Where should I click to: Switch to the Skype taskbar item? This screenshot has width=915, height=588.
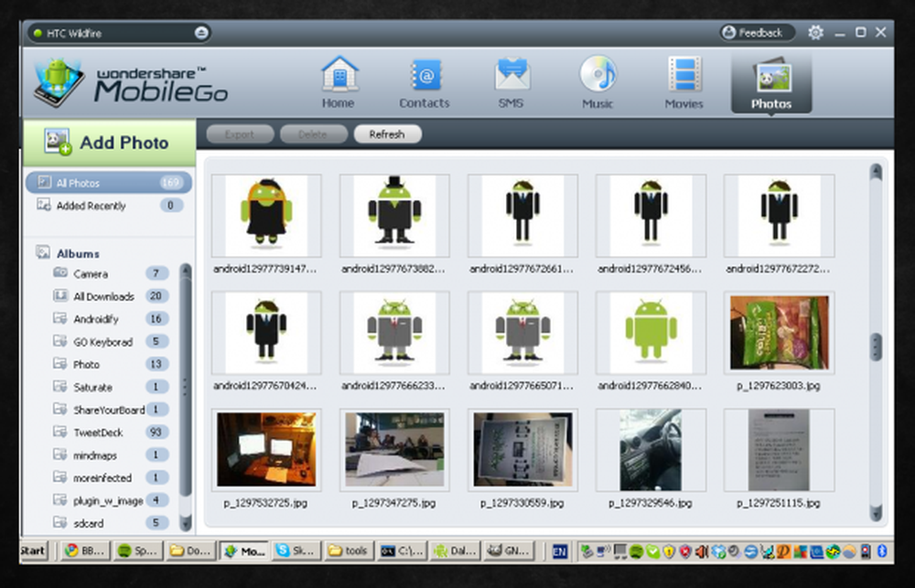pos(297,551)
